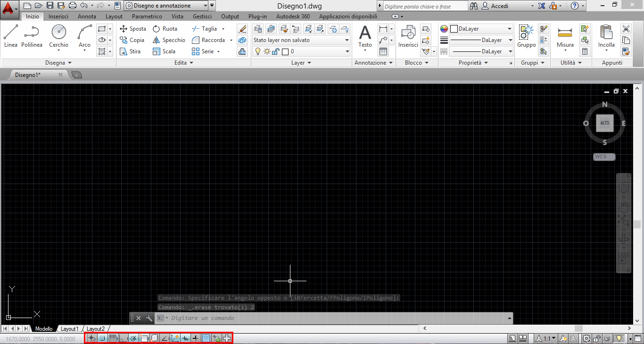The image size is (644, 344).
Task: Open the DaLayer object color dropdown
Action: (481, 29)
